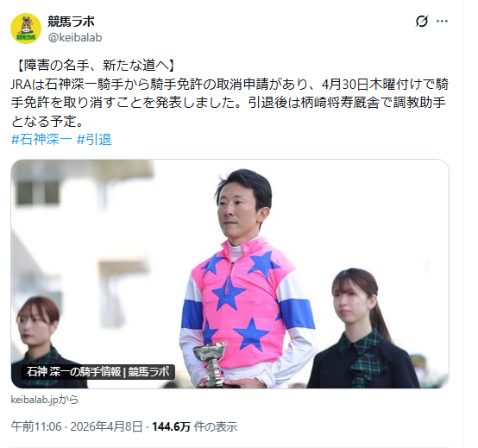Click the ponytailed woman on the right
The image size is (478, 448).
[x=362, y=330]
